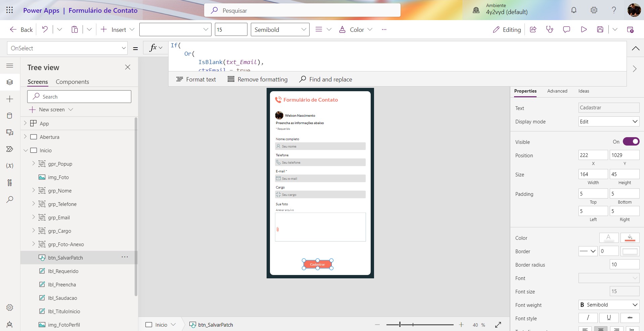Click the Share icon
The height and width of the screenshot is (331, 644).
(533, 30)
